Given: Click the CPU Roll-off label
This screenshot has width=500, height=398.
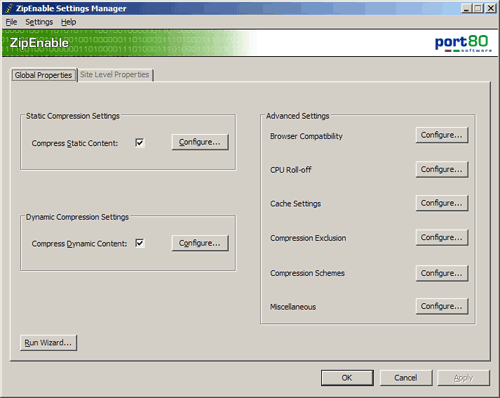Looking at the screenshot, I should (x=291, y=170).
